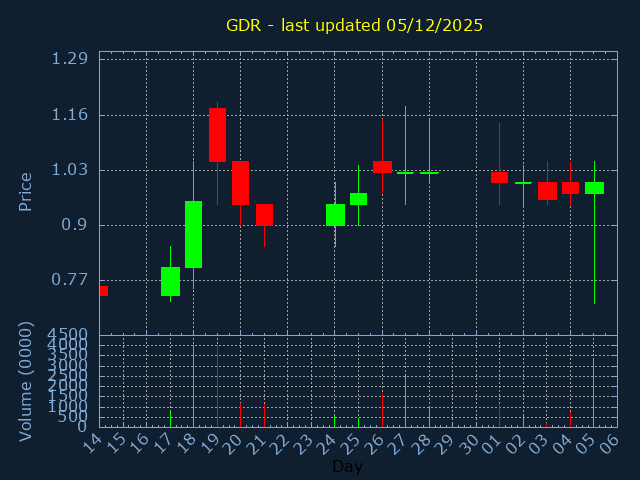Select the green candlestick on day 05
Viewport: 640px width, 480px height.
[x=594, y=187]
